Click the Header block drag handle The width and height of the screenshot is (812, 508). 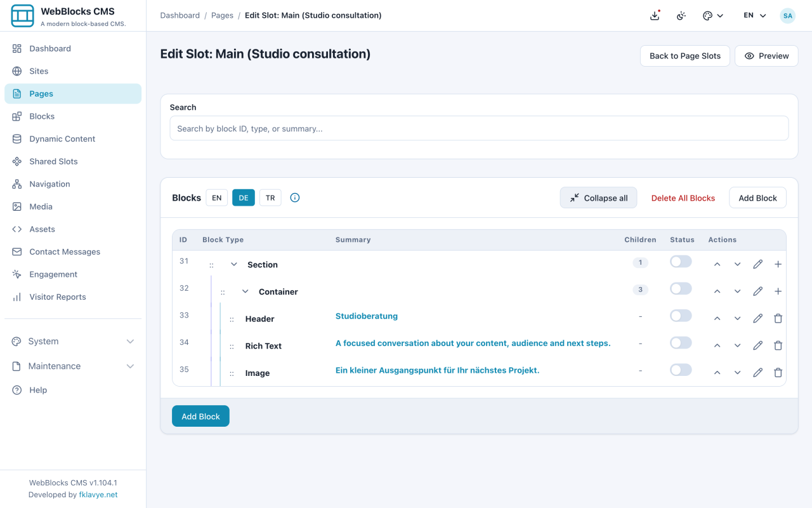coord(232,319)
